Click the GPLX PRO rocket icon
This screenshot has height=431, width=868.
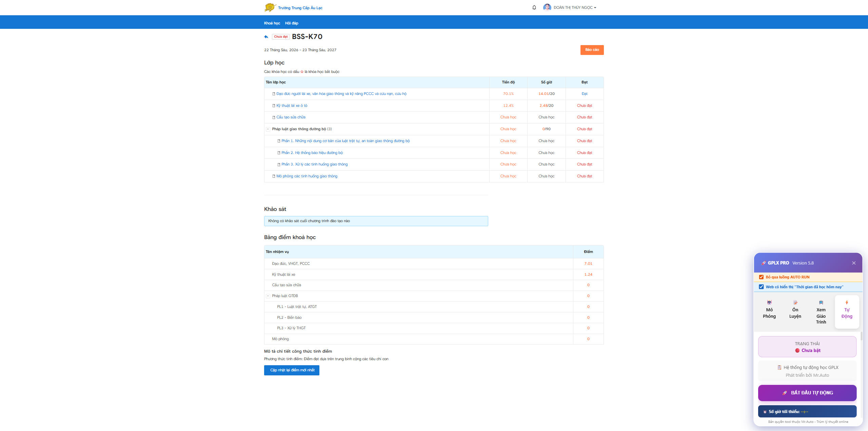764,263
